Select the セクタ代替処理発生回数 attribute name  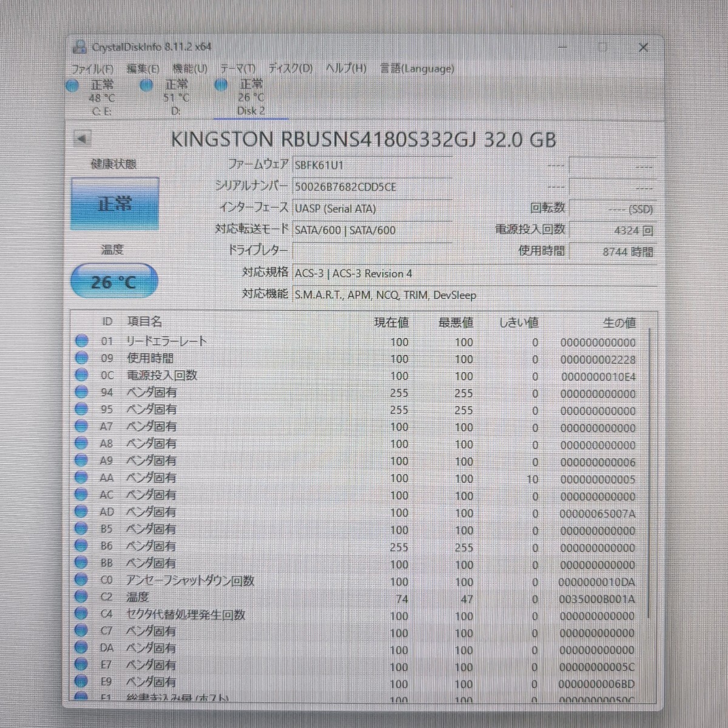click(x=186, y=615)
